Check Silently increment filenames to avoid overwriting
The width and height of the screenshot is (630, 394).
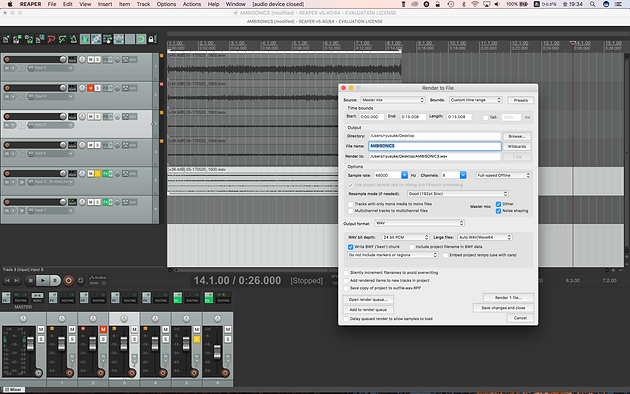pyautogui.click(x=346, y=273)
